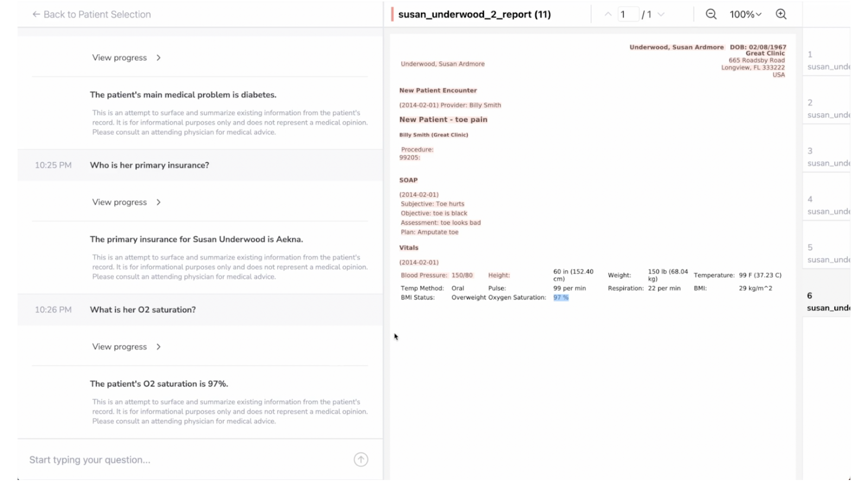Click the BMI 29 kg/m^2 value
Viewport: 868px width, 481px height.
point(755,288)
